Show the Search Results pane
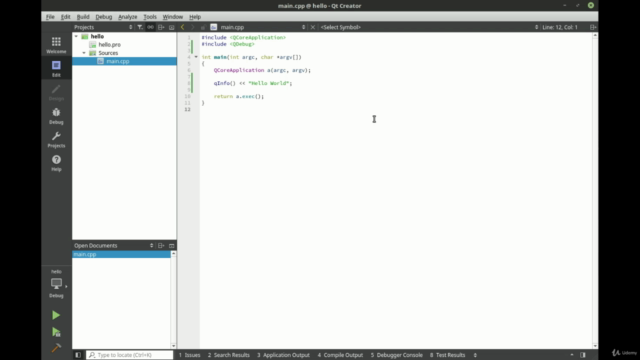The width and height of the screenshot is (640, 360). (229, 355)
